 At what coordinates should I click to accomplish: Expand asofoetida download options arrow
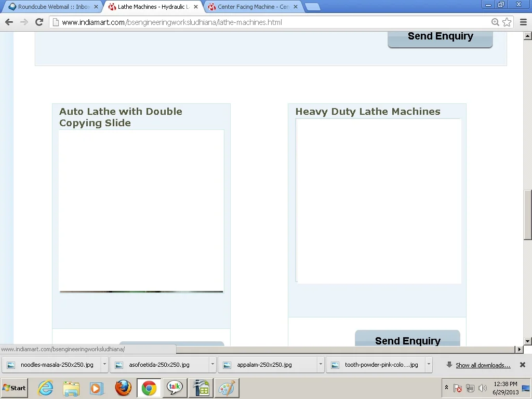(212, 365)
